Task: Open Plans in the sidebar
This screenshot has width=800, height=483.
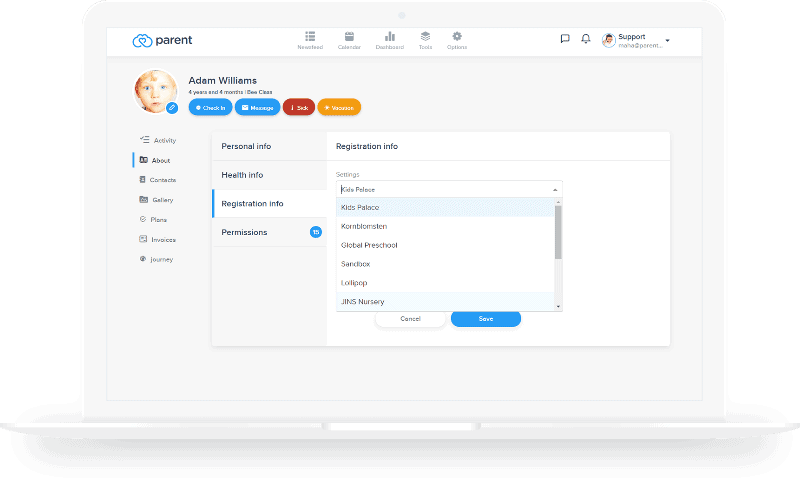Action: coord(153,219)
